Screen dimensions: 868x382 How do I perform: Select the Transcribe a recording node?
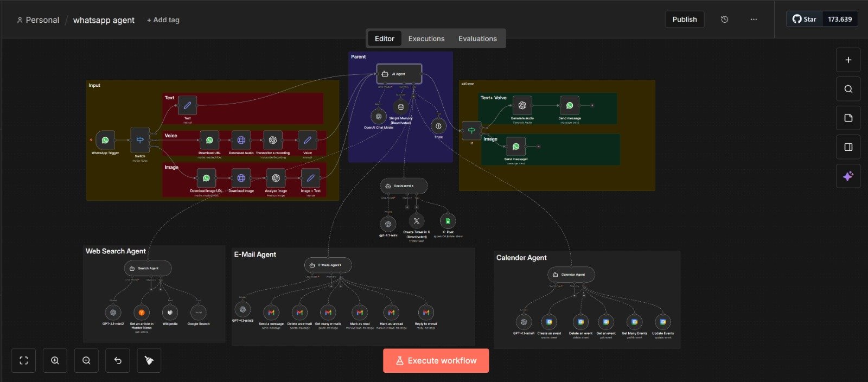click(273, 141)
